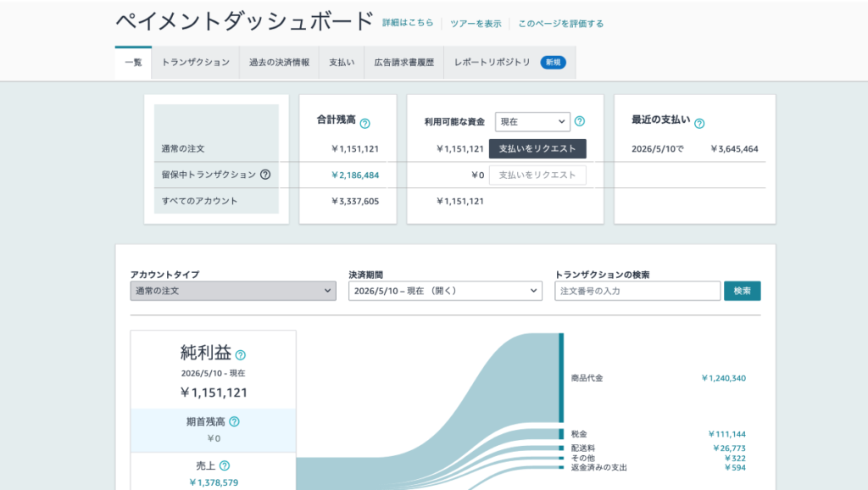The width and height of the screenshot is (868, 490).
Task: Open the ¥1,378,579 sales amount link
Action: [x=214, y=482]
